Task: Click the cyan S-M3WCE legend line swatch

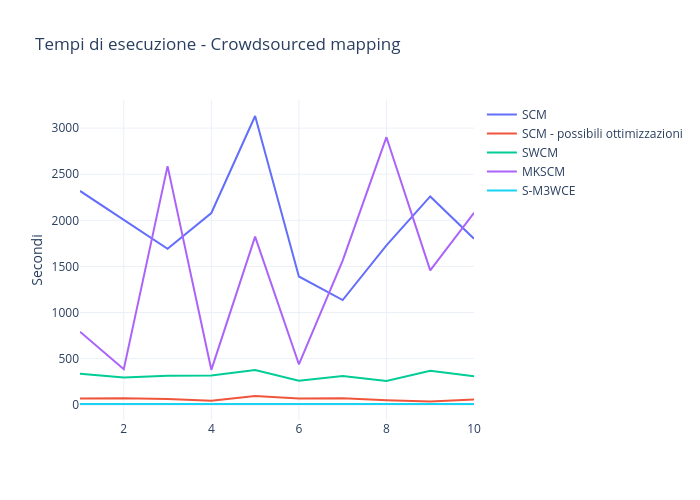Action: pyautogui.click(x=501, y=191)
